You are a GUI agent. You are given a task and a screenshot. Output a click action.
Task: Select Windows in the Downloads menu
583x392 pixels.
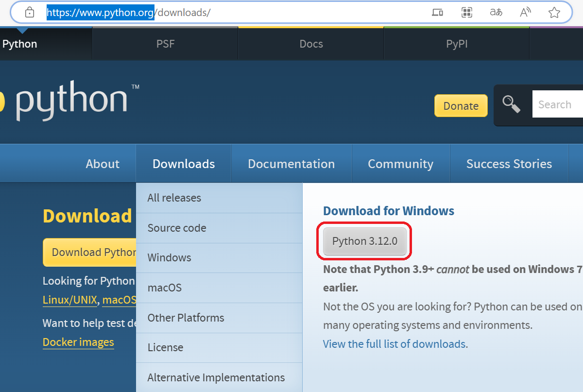[219, 257]
